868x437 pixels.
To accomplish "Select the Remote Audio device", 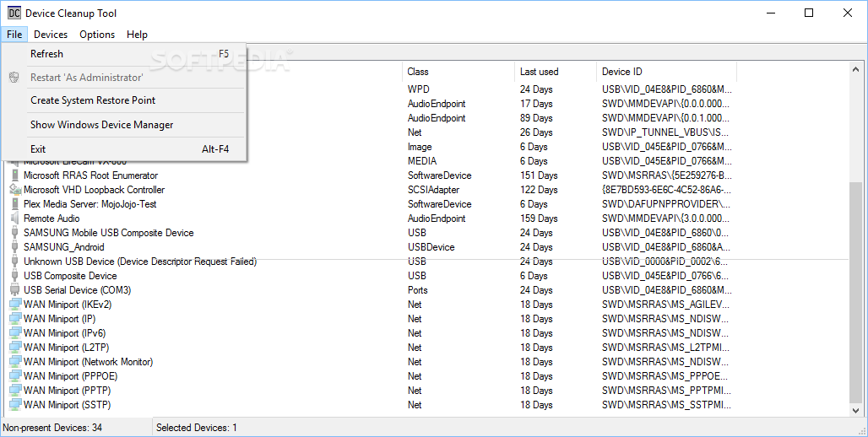I will pyautogui.click(x=52, y=218).
